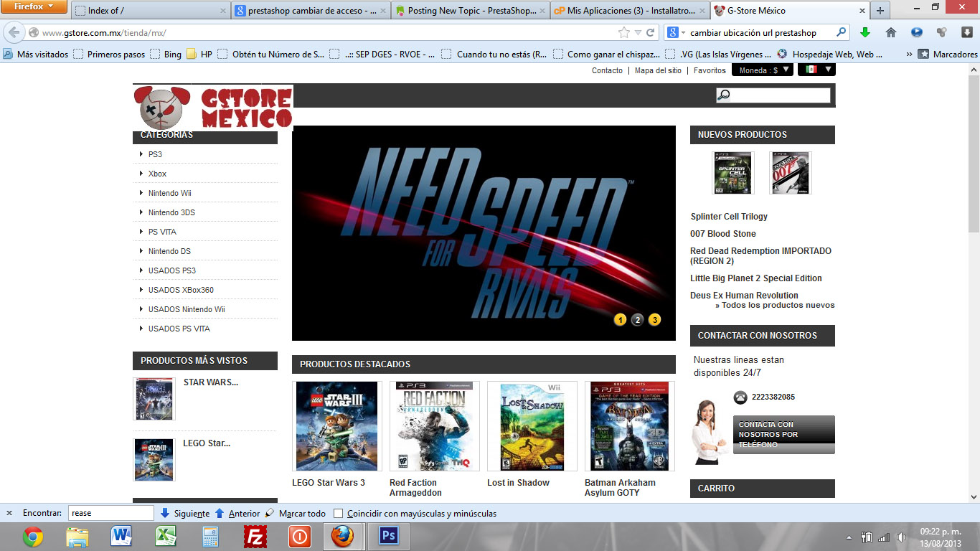Open a new tab with the plus button
Image resolution: width=980 pixels, height=551 pixels.
880,11
